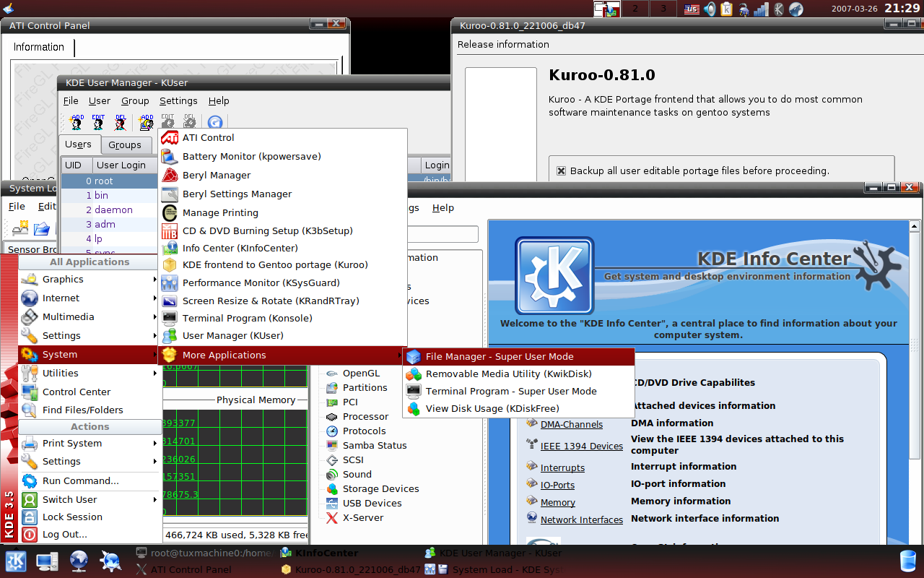Click the Trash icon on bottom panel
Image resolution: width=924 pixels, height=578 pixels.
[908, 561]
